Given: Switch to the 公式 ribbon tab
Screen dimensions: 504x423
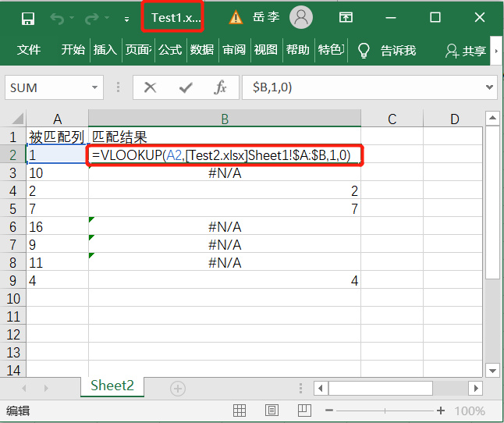Looking at the screenshot, I should [x=170, y=50].
